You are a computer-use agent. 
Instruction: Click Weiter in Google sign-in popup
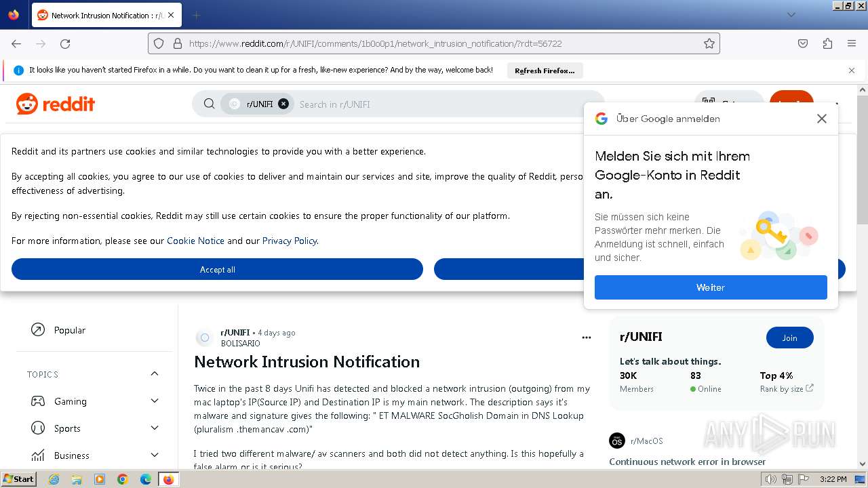[711, 287]
